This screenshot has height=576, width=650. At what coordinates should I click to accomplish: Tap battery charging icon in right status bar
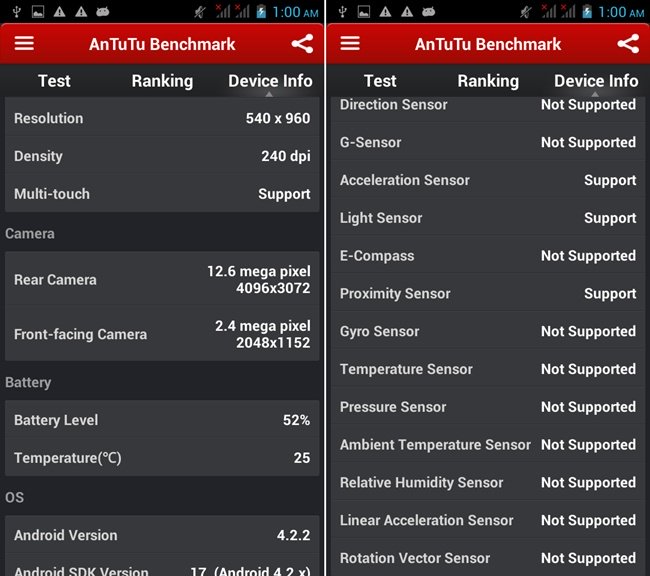[586, 12]
